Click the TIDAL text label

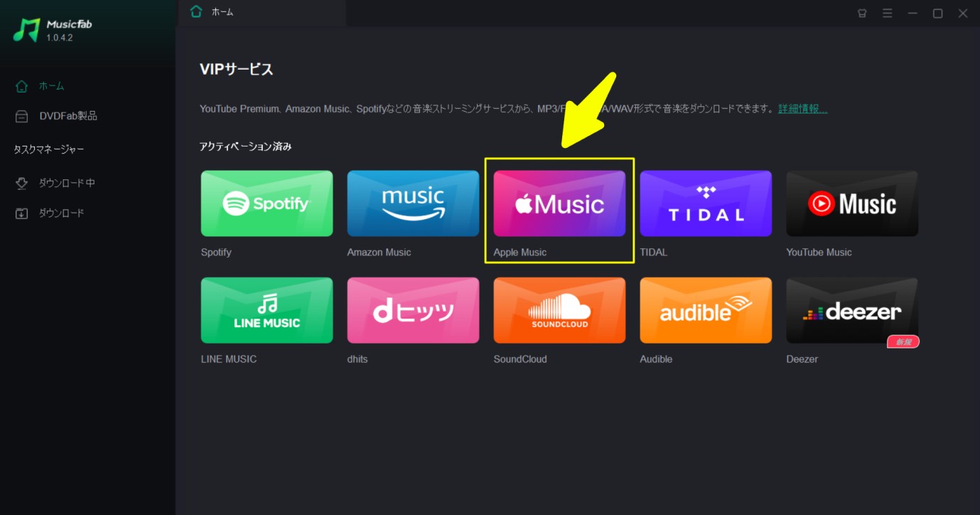pos(653,253)
